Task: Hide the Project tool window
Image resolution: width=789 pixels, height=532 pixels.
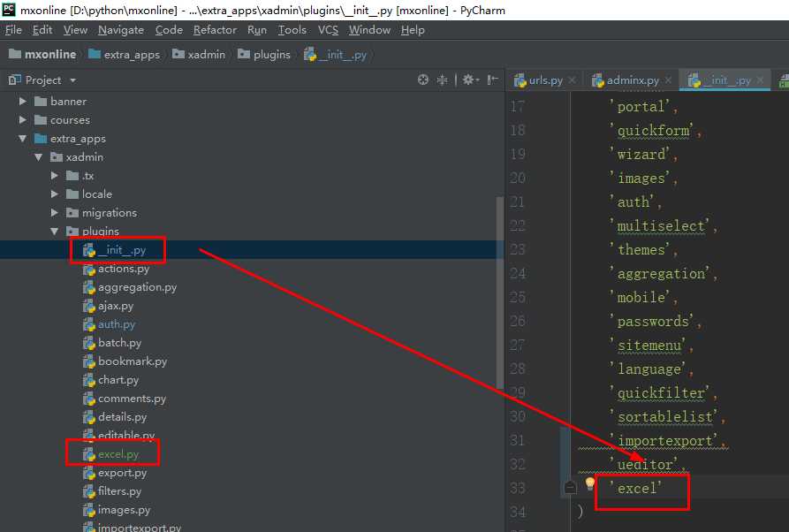Action: tap(493, 80)
